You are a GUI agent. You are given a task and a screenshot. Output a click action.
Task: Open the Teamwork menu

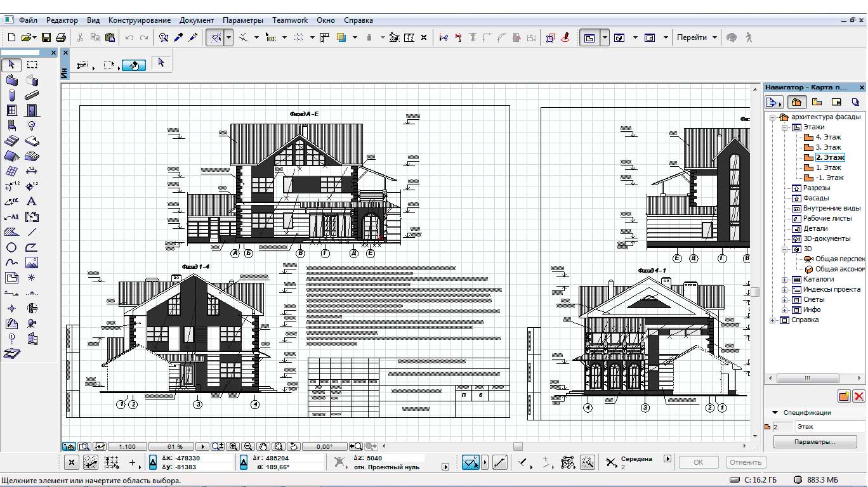(x=290, y=20)
